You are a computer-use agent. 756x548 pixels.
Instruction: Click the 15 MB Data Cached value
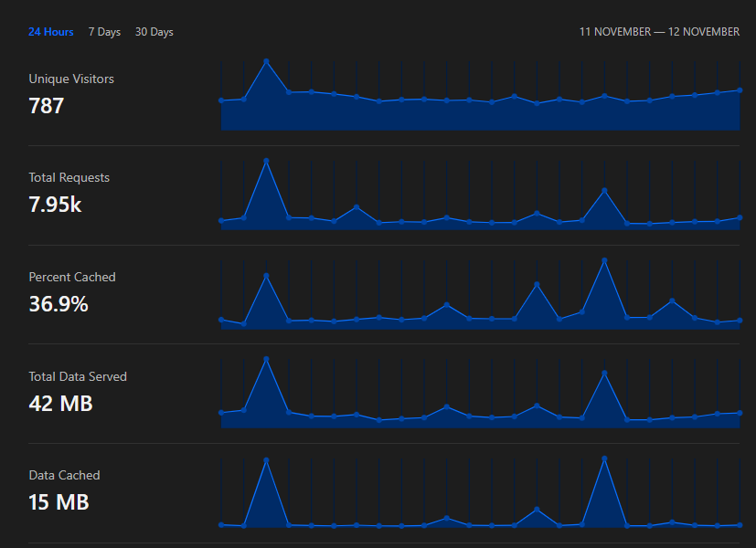click(x=59, y=502)
